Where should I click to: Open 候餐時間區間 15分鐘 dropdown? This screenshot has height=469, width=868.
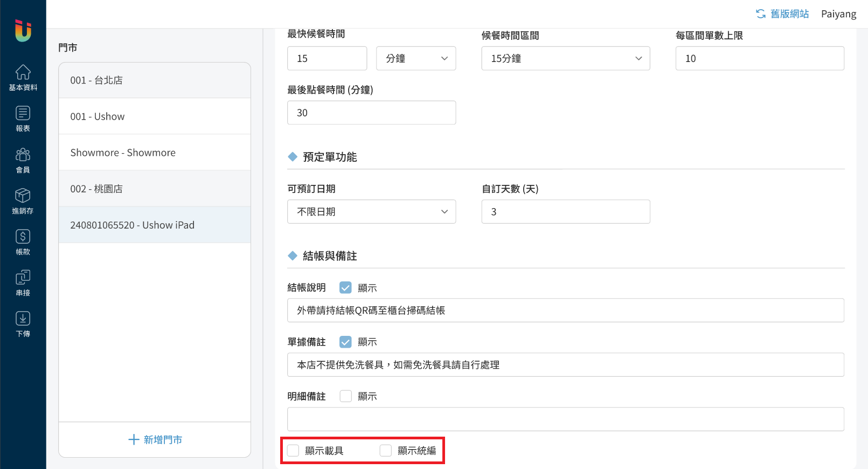point(565,58)
